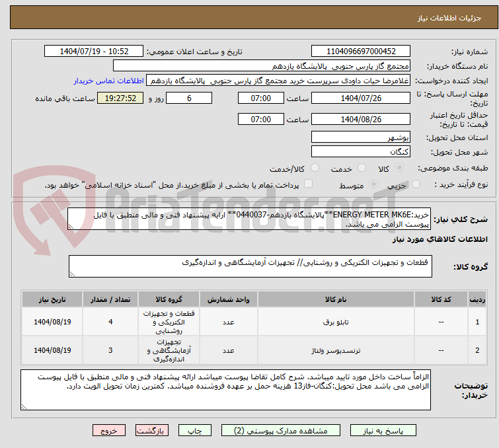The width and height of the screenshot is (499, 448).
Task: Click the 'واحد شمارش' column header
Action: pyautogui.click(x=229, y=299)
